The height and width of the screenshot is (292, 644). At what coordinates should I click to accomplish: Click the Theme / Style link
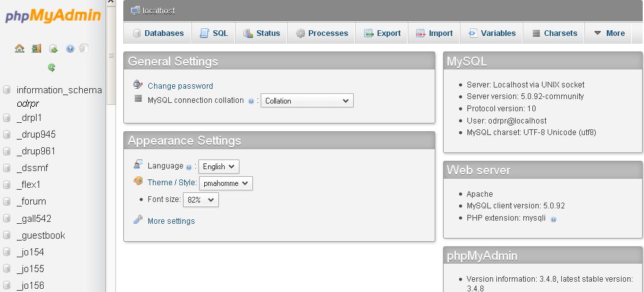point(172,182)
